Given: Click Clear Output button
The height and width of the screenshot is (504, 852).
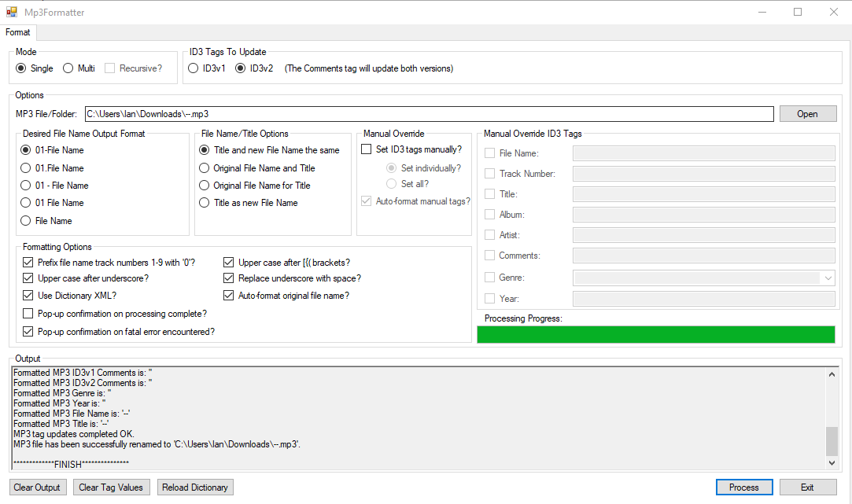Looking at the screenshot, I should 37,487.
